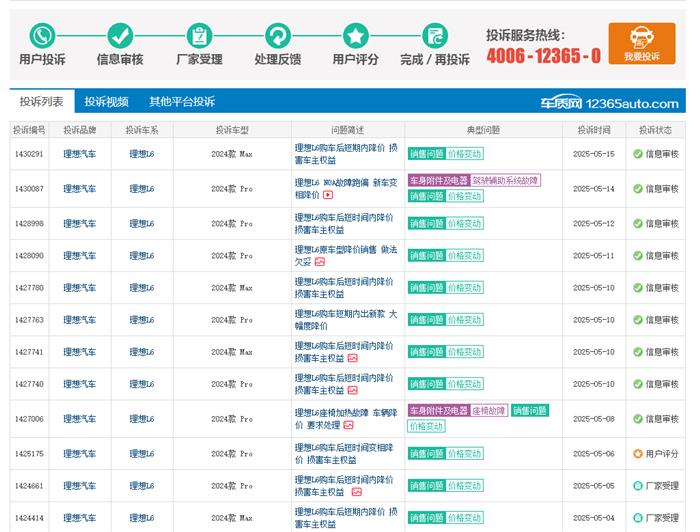Image resolution: width=700 pixels, height=532 pixels.
Task: Click hotline number 4006-12365-0
Action: (x=543, y=56)
